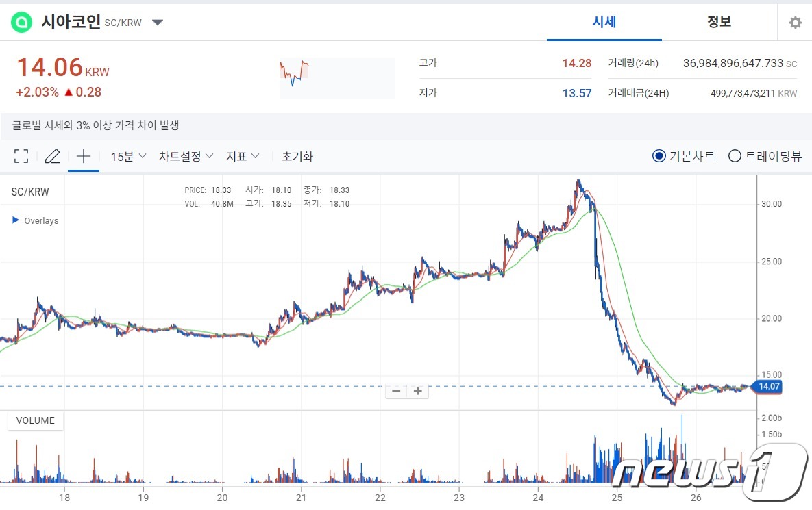This screenshot has height=510, width=812.
Task: Select the pencil drawing tool
Action: pos(52,156)
